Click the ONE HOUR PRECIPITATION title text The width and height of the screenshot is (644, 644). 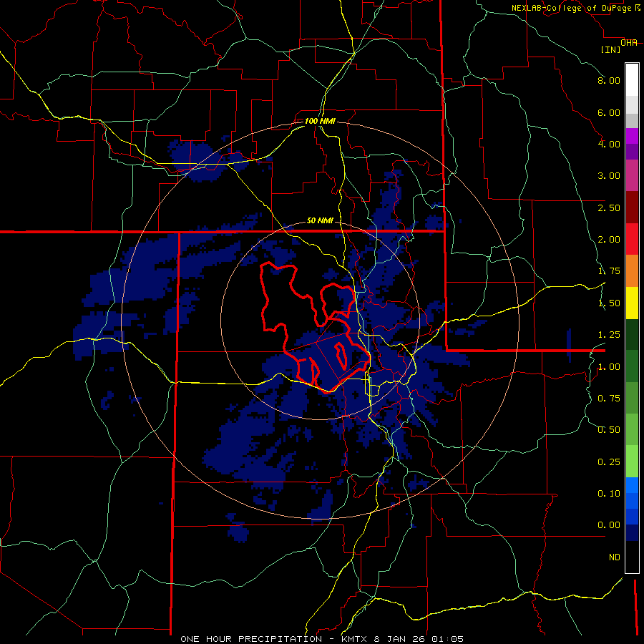point(251,639)
